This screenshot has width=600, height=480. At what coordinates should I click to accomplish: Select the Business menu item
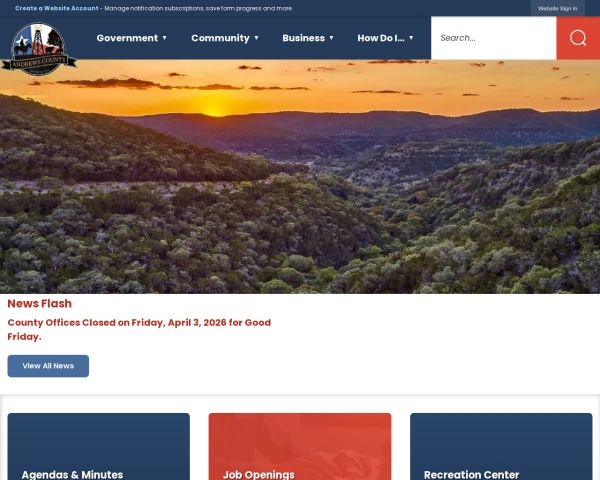(303, 38)
